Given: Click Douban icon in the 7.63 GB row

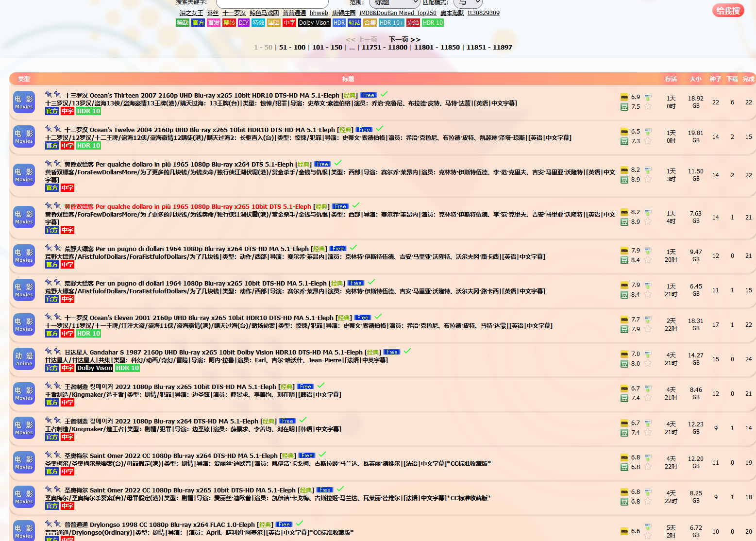Looking at the screenshot, I should (x=624, y=222).
